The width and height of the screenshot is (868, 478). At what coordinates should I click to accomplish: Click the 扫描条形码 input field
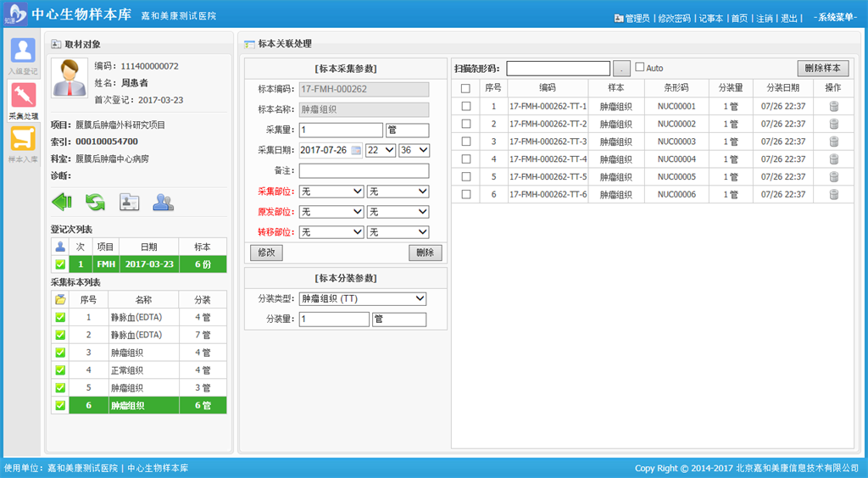pyautogui.click(x=558, y=69)
